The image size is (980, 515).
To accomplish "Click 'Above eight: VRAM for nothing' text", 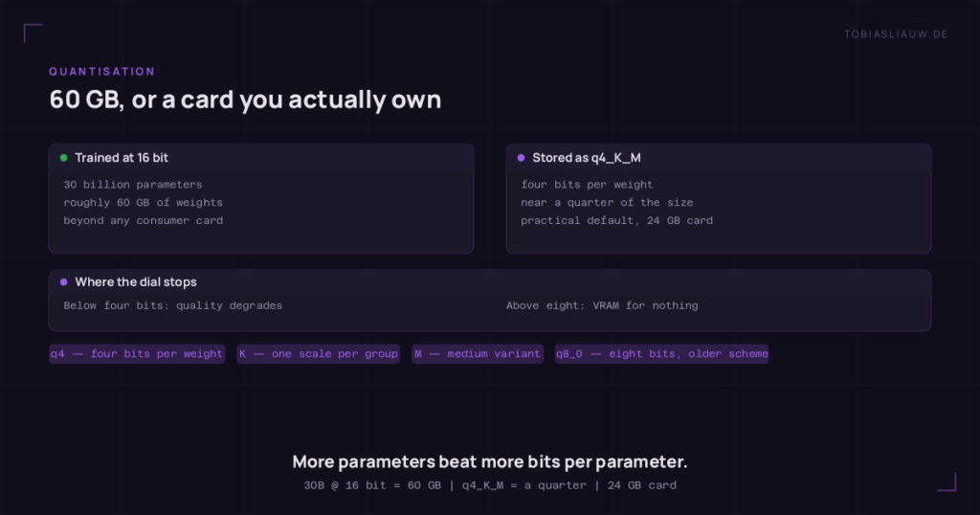I will (x=602, y=305).
